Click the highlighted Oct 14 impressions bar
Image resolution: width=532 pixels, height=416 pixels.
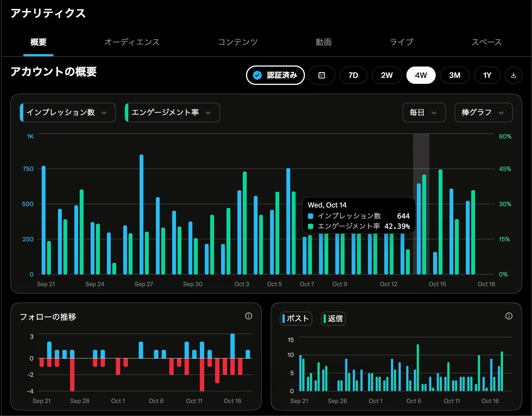(419, 229)
